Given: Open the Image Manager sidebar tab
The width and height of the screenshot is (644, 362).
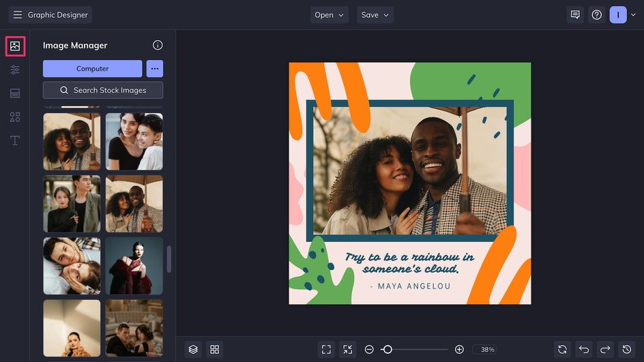Looking at the screenshot, I should [15, 46].
